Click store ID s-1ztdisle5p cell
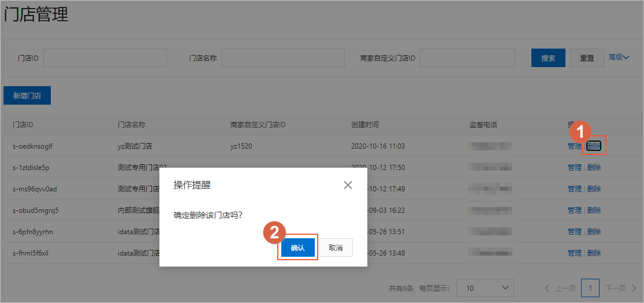The height and width of the screenshot is (303, 644). 31,167
